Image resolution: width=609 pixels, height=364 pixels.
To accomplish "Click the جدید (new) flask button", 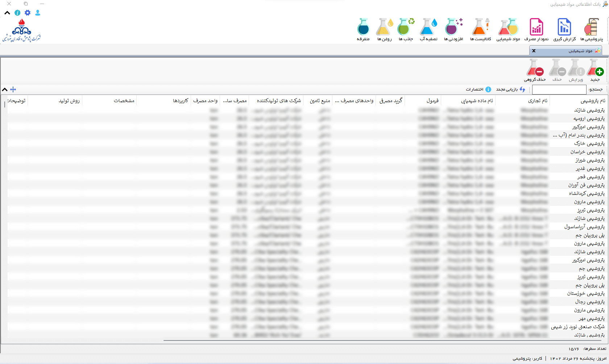I will tap(595, 70).
